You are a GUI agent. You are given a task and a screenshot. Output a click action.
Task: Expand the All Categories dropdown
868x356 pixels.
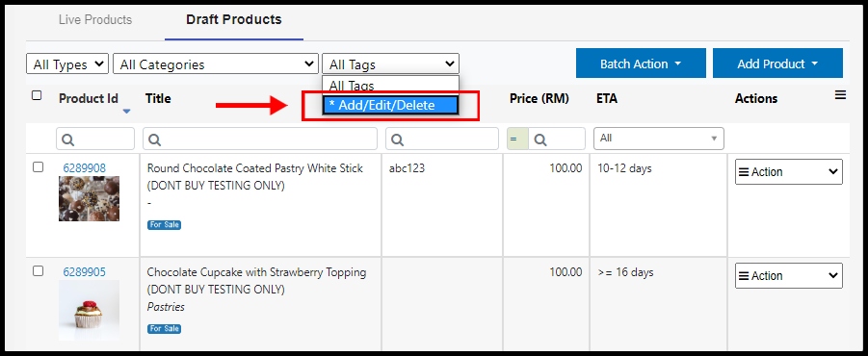pos(216,64)
